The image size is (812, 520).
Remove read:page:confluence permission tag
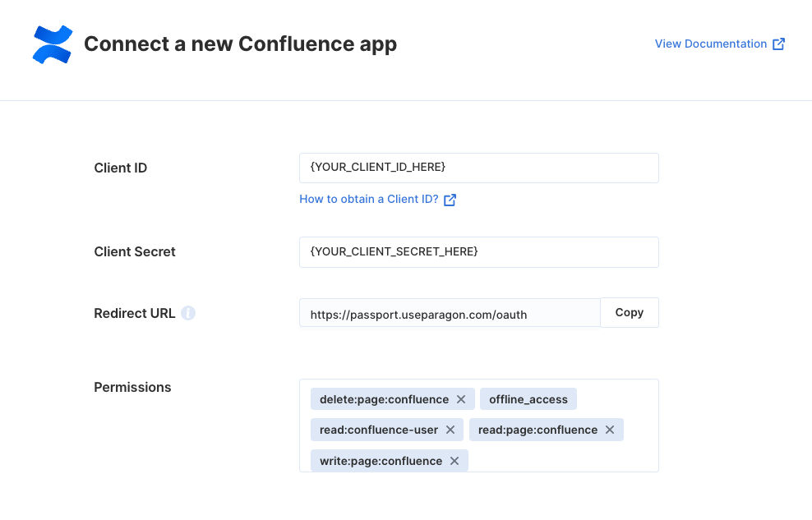tap(610, 430)
